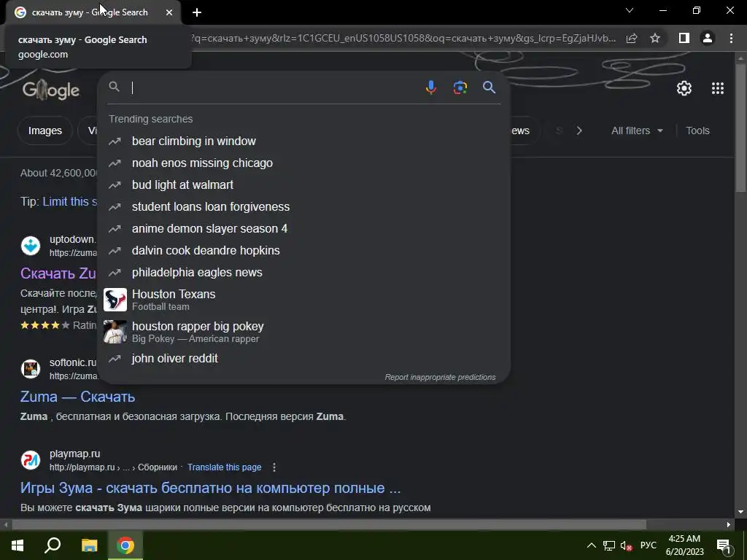Open the Google apps grid
The width and height of the screenshot is (747, 560).
(718, 88)
